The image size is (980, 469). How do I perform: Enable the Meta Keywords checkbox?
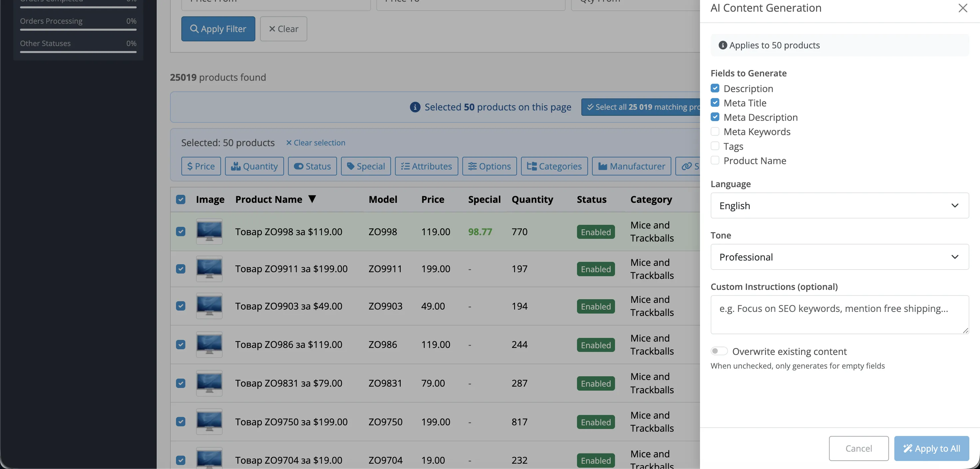pyautogui.click(x=715, y=132)
